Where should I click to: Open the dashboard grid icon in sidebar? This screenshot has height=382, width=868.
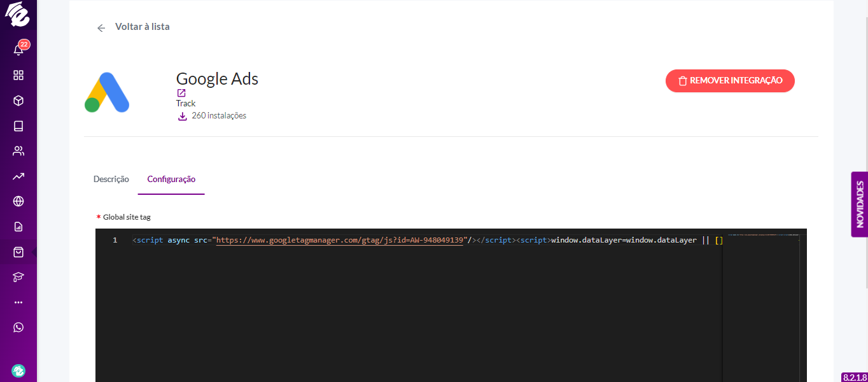coord(18,75)
